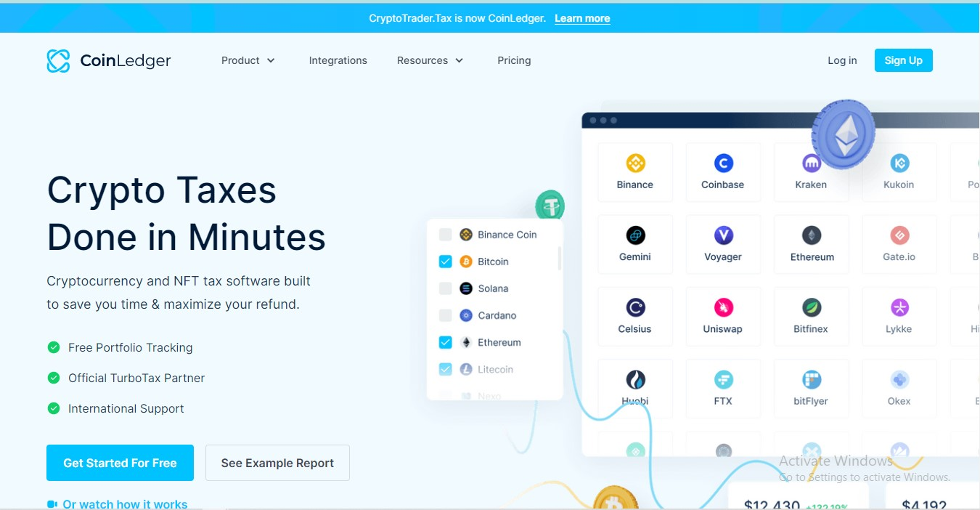Click the video camera icon beside watch link
The image size is (980, 510).
[52, 504]
